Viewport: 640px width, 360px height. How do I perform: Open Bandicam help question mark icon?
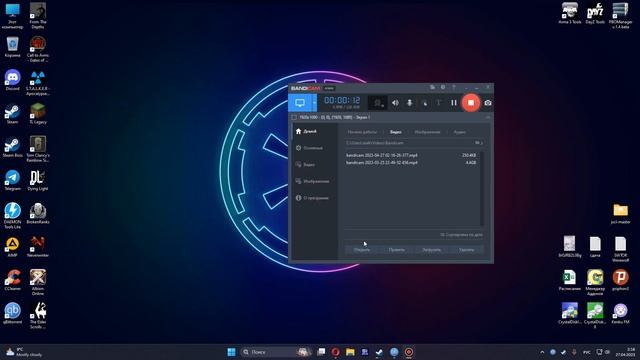(453, 87)
